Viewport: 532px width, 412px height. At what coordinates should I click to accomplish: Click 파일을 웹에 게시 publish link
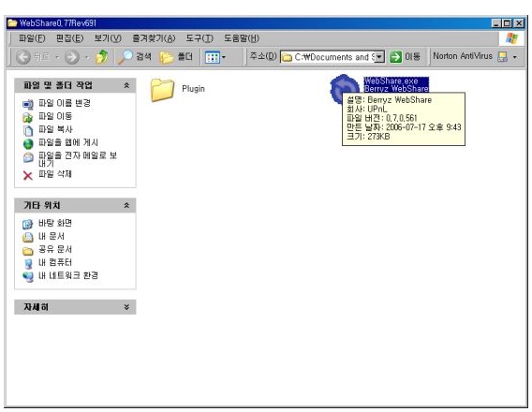coord(68,142)
